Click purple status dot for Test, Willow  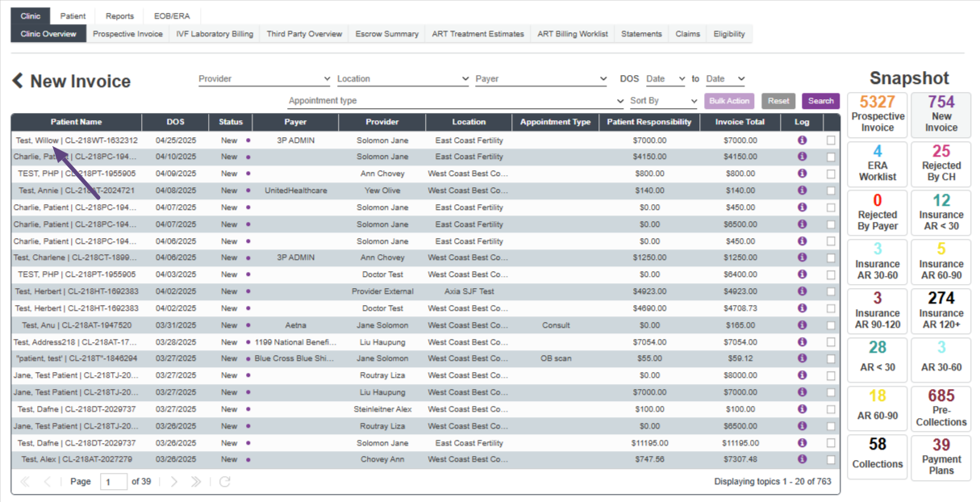click(248, 140)
